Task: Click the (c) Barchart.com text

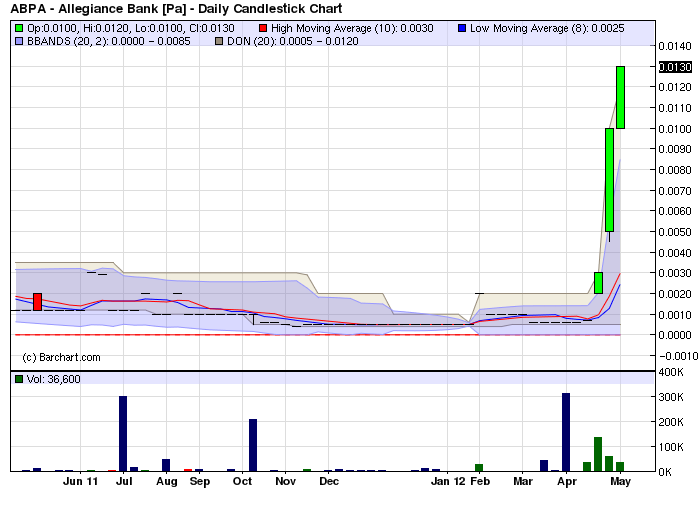Action: [61, 357]
